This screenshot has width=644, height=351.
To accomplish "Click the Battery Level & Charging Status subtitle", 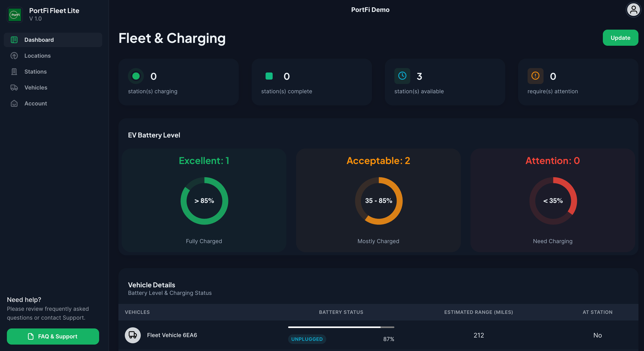I will pos(170,293).
